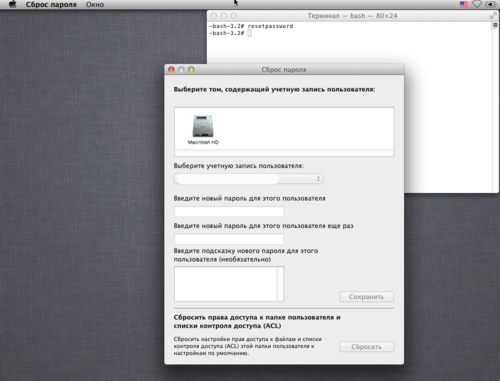Viewport: 500px width, 381px height.
Task: Click the Сброс пароля window title
Action: tap(284, 70)
